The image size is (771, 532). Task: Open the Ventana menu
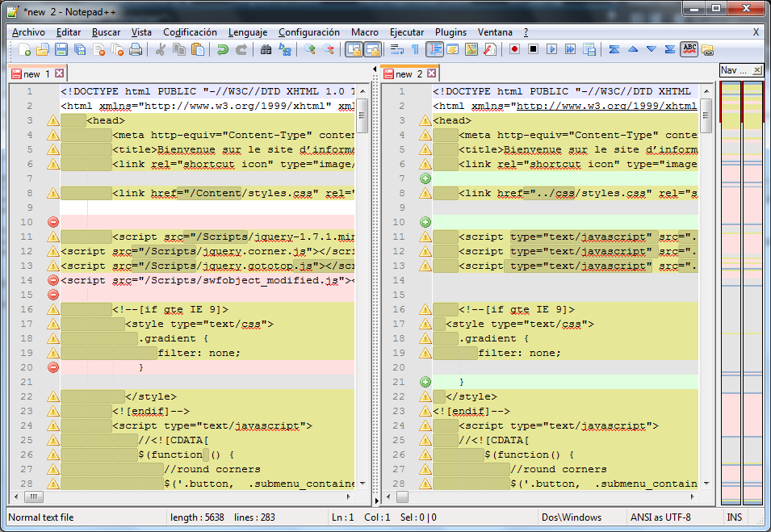tap(495, 32)
